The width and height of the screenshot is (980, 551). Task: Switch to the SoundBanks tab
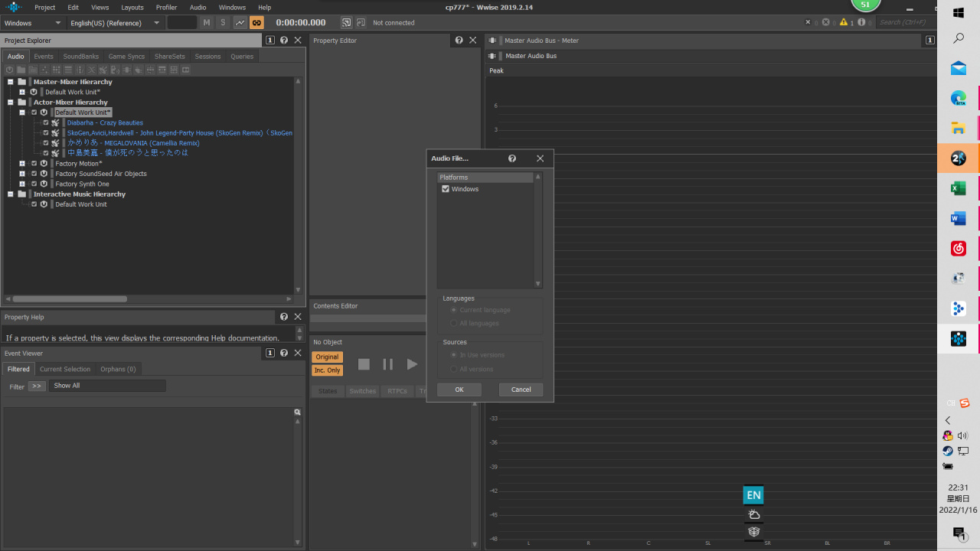[81, 57]
